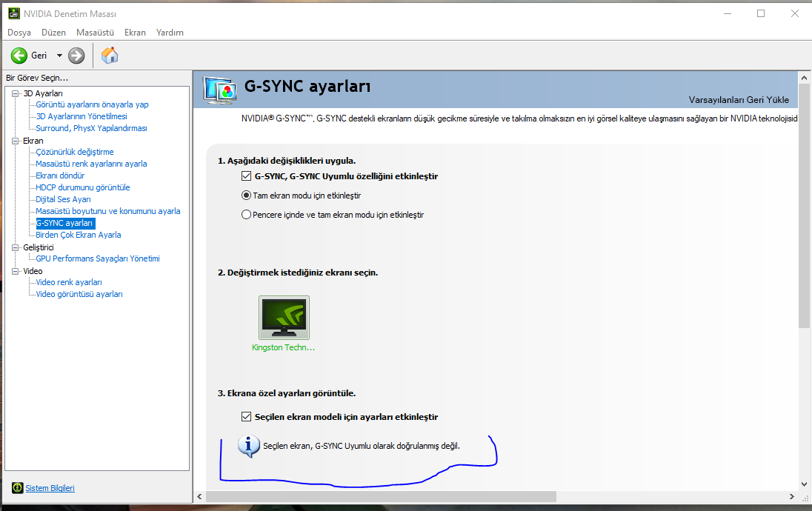Open Masaüstü boyutunu ve konumunu ayarla
Screen dimensions: 812x511
[107, 211]
